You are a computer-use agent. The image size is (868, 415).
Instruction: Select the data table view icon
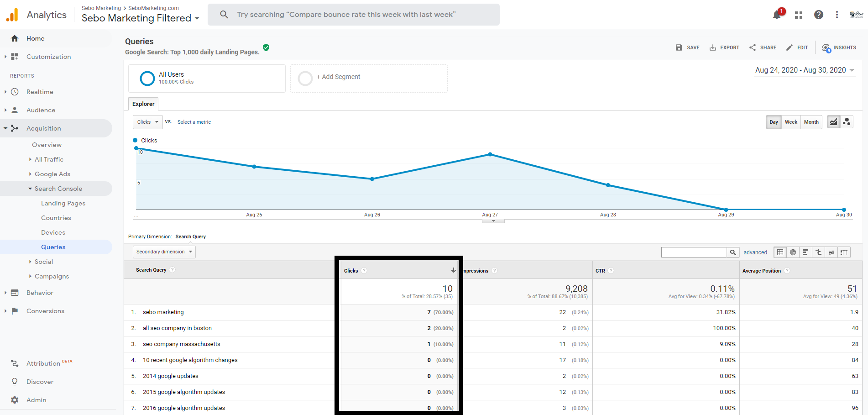click(780, 252)
